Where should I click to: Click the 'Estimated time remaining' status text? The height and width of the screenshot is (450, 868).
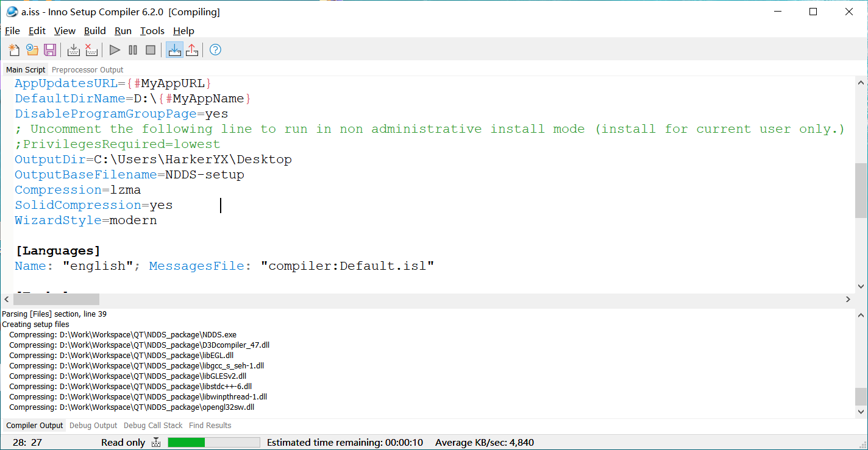(345, 443)
